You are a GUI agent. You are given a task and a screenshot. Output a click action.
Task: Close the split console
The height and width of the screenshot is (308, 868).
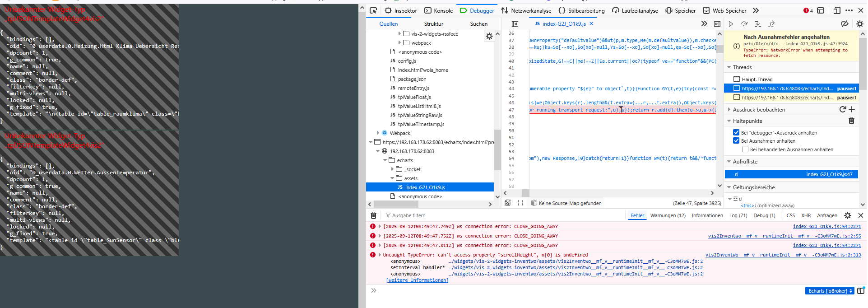pos(860,215)
